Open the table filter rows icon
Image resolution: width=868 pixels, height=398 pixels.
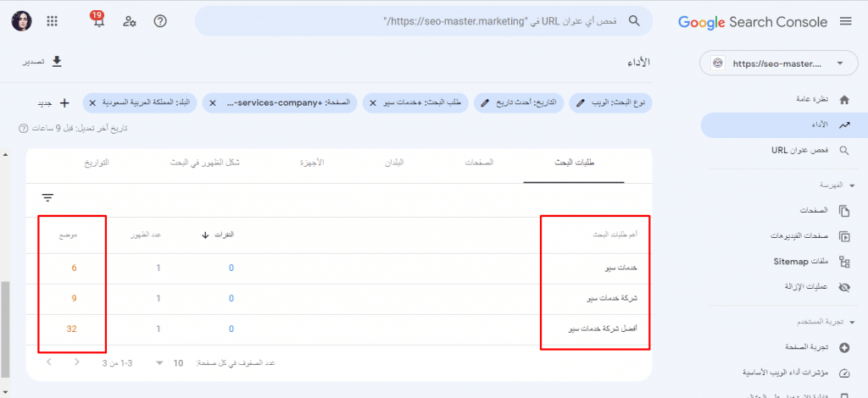[47, 198]
